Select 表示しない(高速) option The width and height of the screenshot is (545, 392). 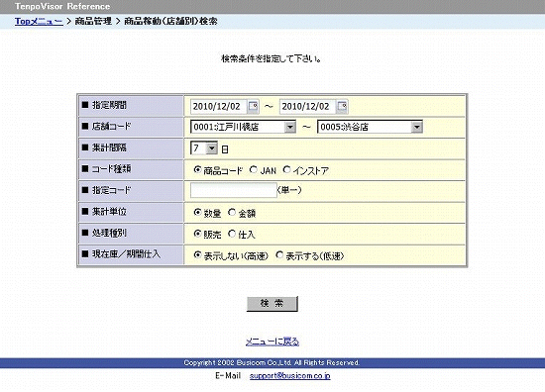point(197,254)
